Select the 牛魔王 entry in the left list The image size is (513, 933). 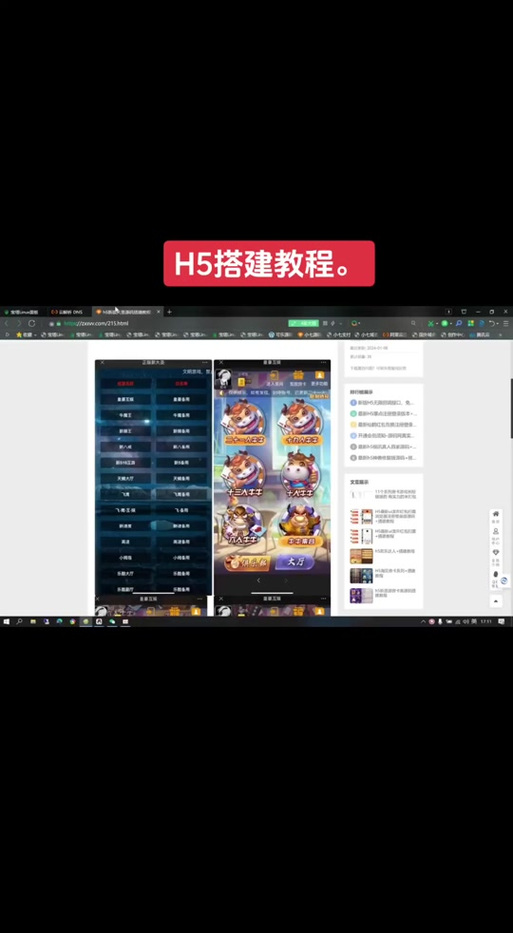pyautogui.click(x=125, y=415)
